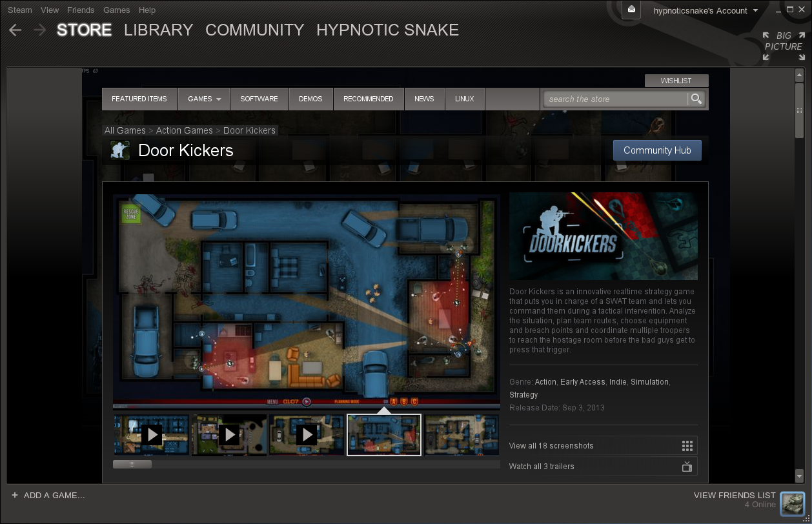Viewport: 812px width, 524px height.
Task: Switch to the Library tab
Action: tap(158, 30)
